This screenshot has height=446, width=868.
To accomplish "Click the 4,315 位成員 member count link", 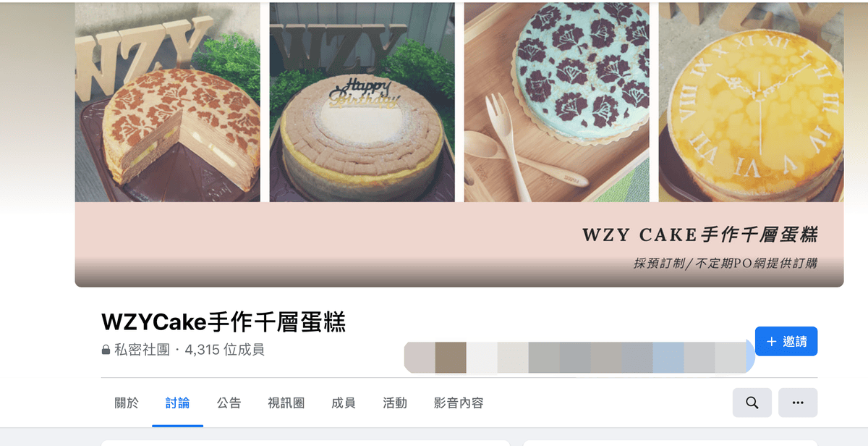I will tap(225, 350).
